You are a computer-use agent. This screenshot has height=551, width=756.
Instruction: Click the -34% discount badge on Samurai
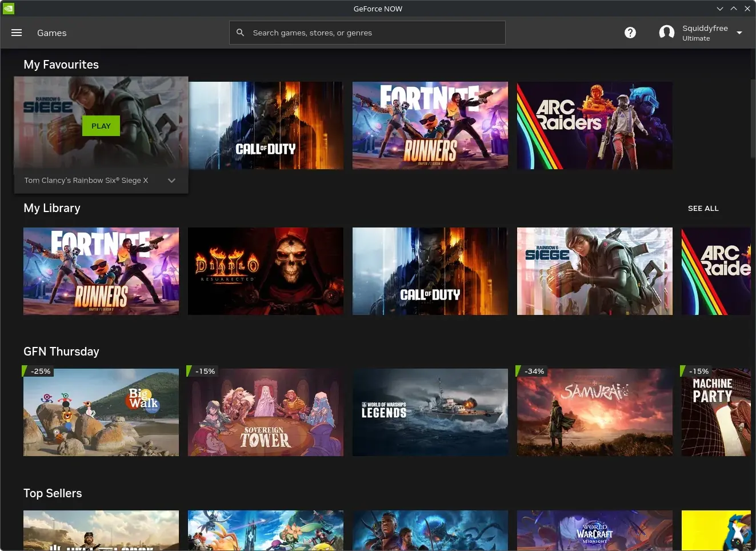(531, 371)
